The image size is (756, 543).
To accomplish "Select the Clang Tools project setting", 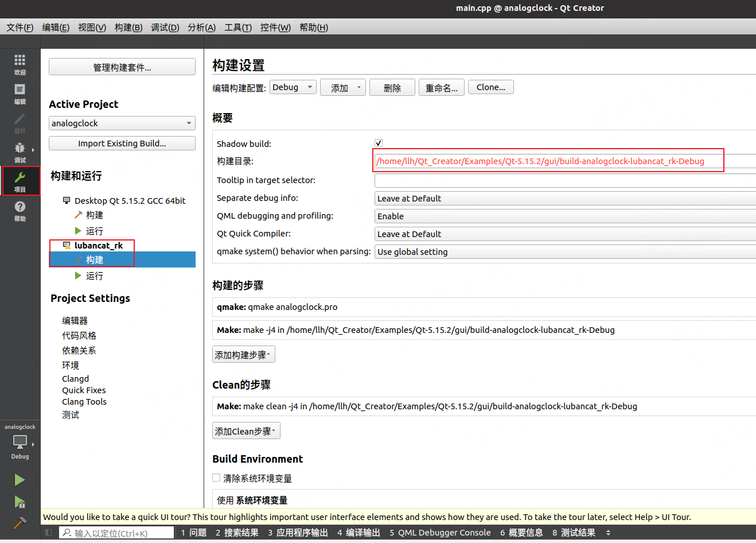I will point(84,401).
